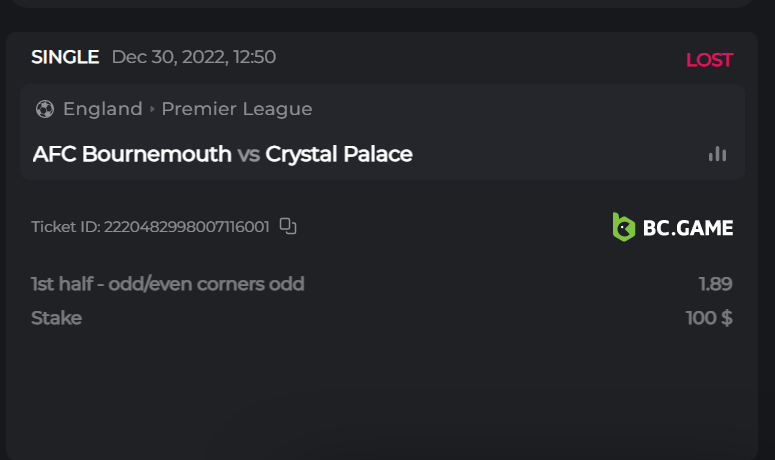Click the Stake label
Viewport: 775px width, 460px height.
click(x=56, y=318)
